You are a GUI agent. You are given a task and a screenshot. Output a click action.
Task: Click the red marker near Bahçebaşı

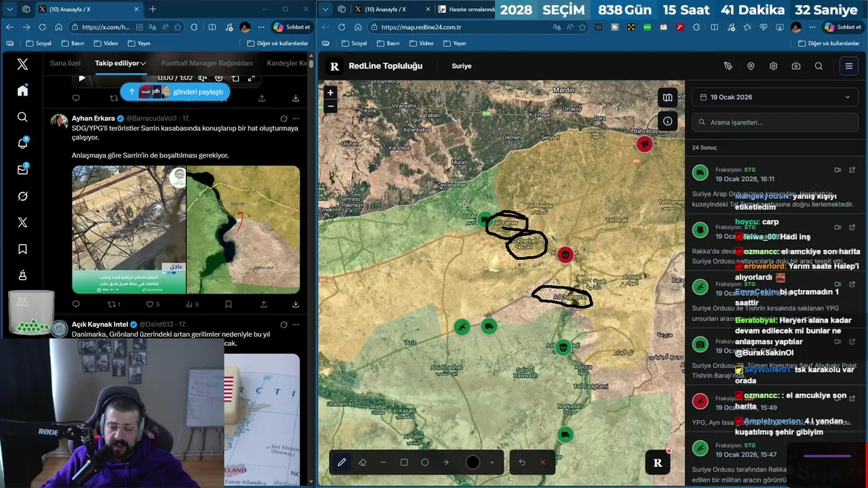[644, 144]
